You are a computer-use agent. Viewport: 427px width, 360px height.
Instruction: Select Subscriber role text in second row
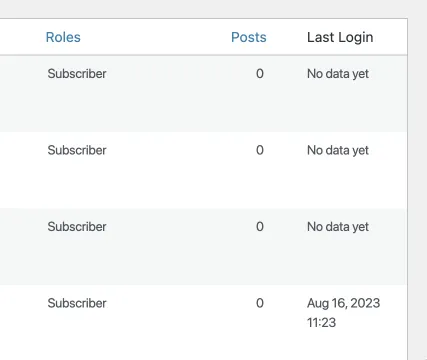tap(77, 150)
